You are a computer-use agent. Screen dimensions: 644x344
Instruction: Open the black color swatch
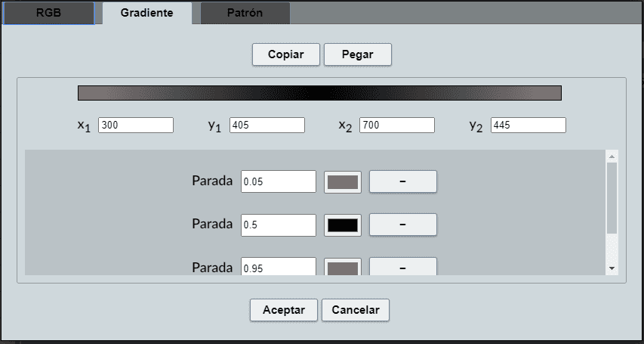click(x=343, y=225)
